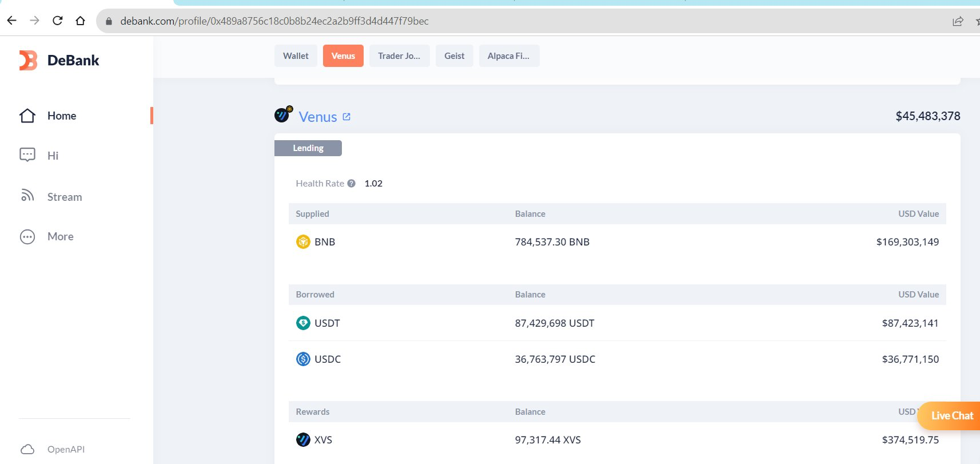Click the USDT token name
The width and height of the screenshot is (980, 464).
[327, 323]
